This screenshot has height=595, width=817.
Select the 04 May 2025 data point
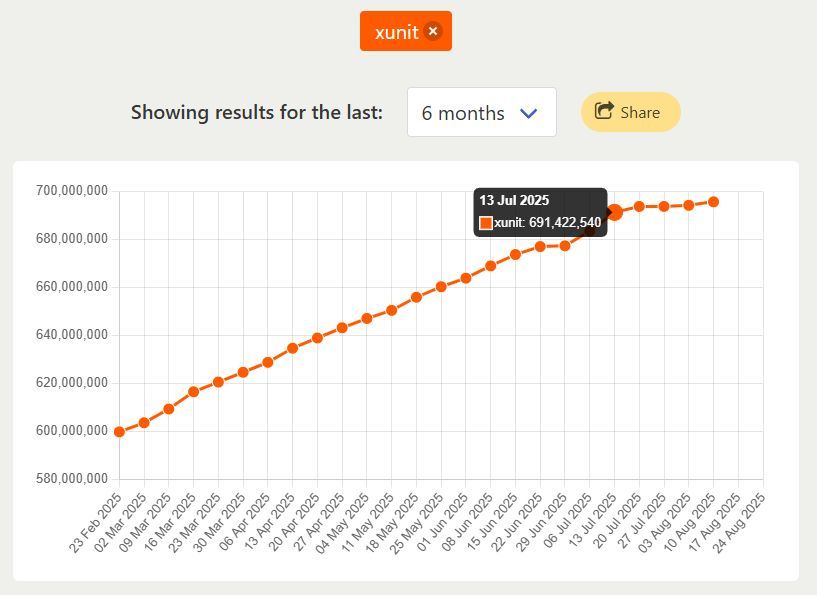[x=367, y=318]
